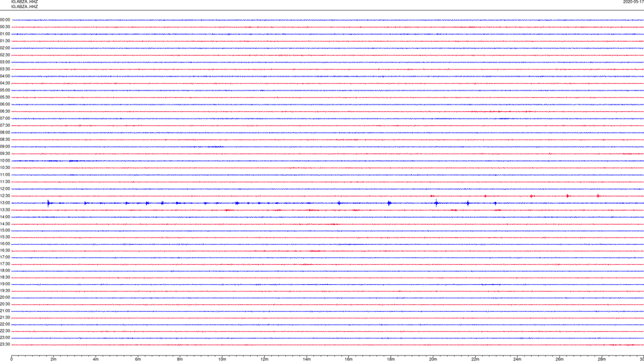The height and width of the screenshot is (362, 644).
Task: Select the 06:30 time label
Action: [x=5, y=112]
